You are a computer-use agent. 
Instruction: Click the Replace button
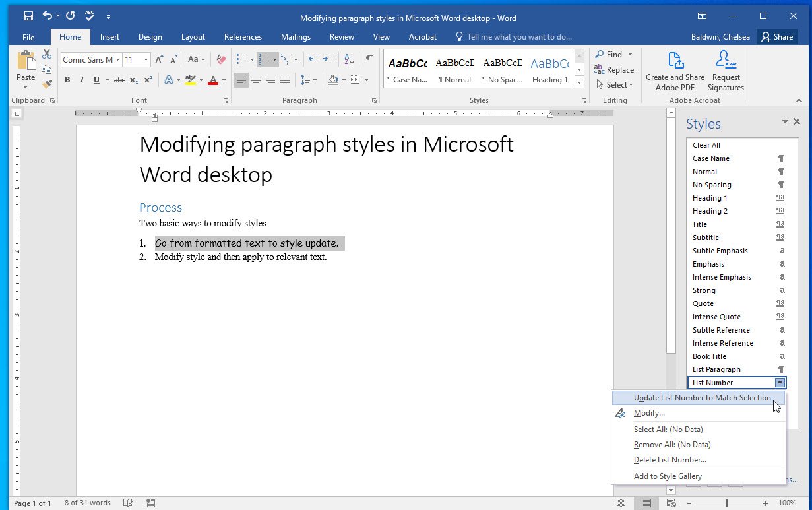pos(614,69)
